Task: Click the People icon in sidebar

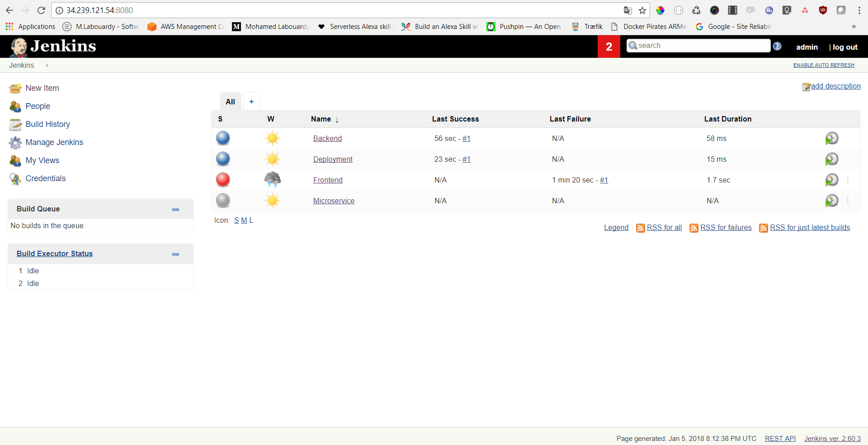Action: [15, 106]
